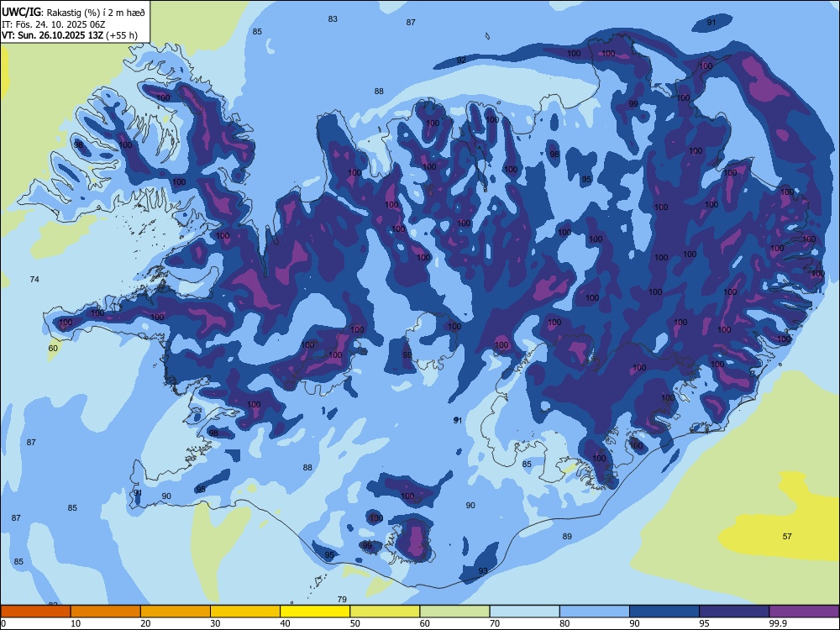
Task: Click the legend tick label 40
Action: [285, 623]
